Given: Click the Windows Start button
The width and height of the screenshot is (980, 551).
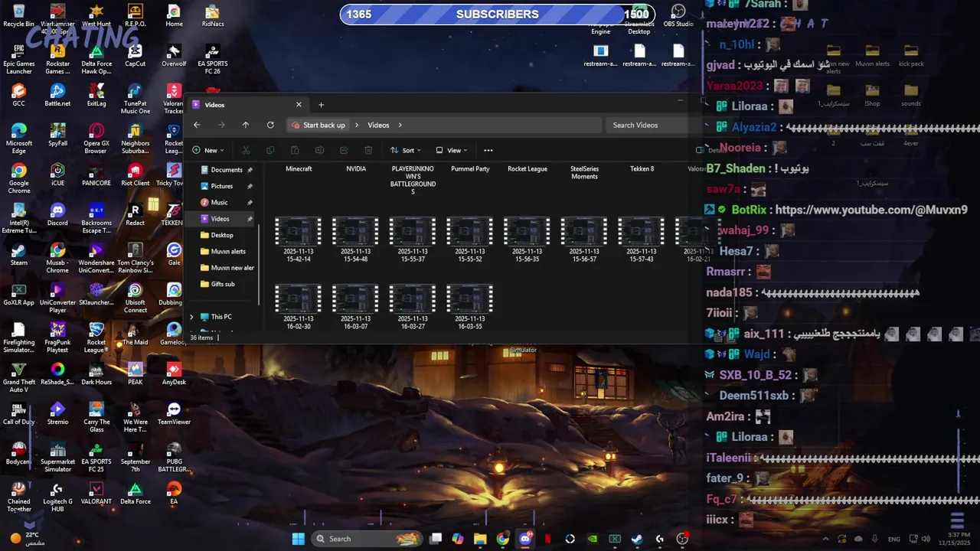Looking at the screenshot, I should tap(298, 539).
